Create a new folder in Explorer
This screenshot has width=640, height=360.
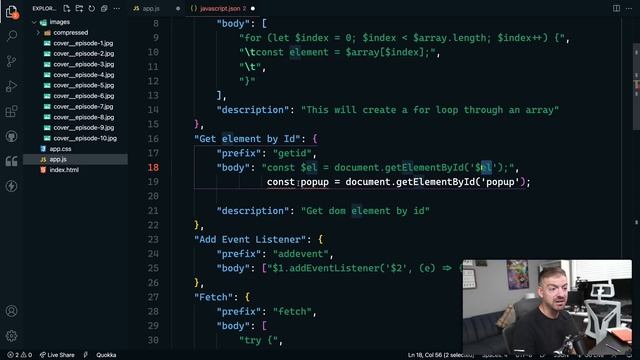(x=79, y=8)
